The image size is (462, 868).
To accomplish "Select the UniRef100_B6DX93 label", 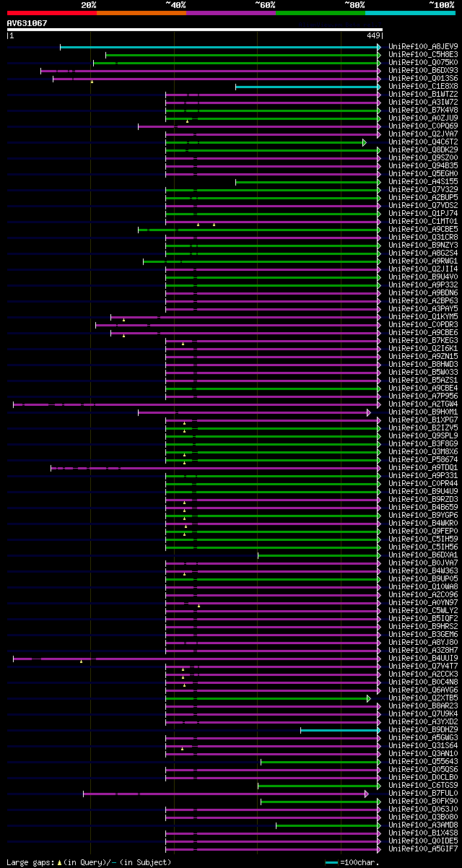I will [423, 71].
